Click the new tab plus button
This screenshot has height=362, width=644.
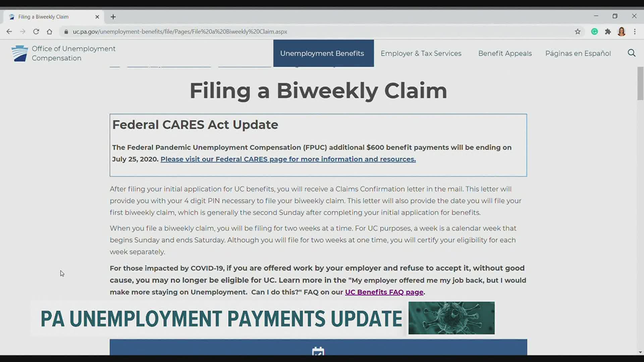point(113,16)
